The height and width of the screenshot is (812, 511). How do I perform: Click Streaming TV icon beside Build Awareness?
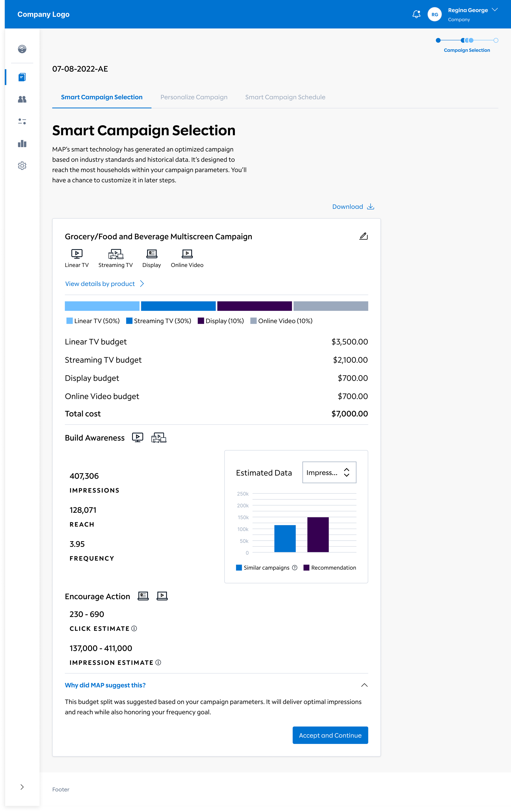click(159, 438)
